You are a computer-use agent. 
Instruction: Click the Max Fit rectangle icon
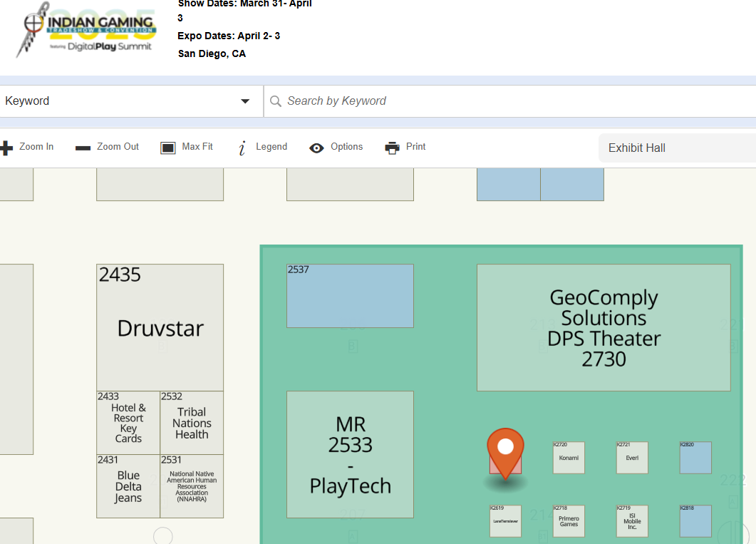pos(167,148)
